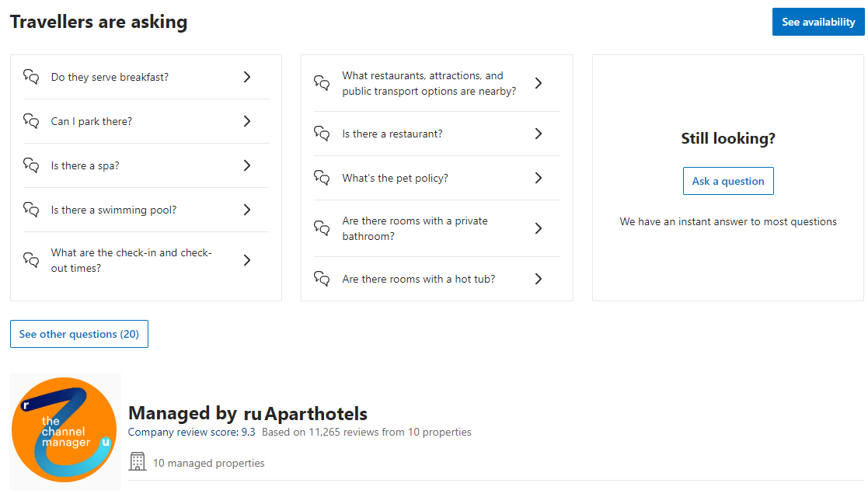This screenshot has height=497, width=868.
Task: Click the channel manager company logo
Action: tap(65, 432)
